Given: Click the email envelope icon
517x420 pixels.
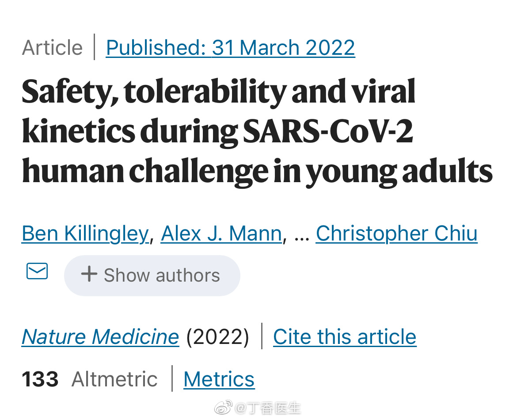Looking at the screenshot, I should pyautogui.click(x=37, y=271).
